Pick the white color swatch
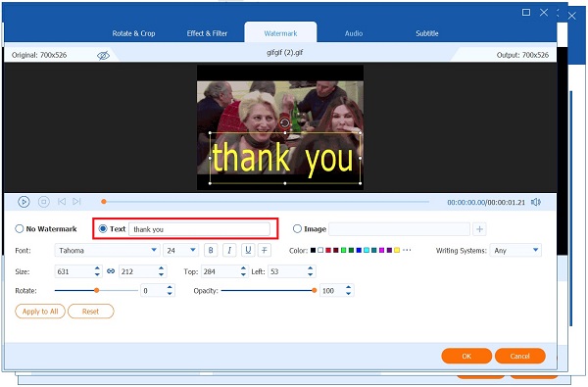Screen dimensions: 588x387 (320, 250)
